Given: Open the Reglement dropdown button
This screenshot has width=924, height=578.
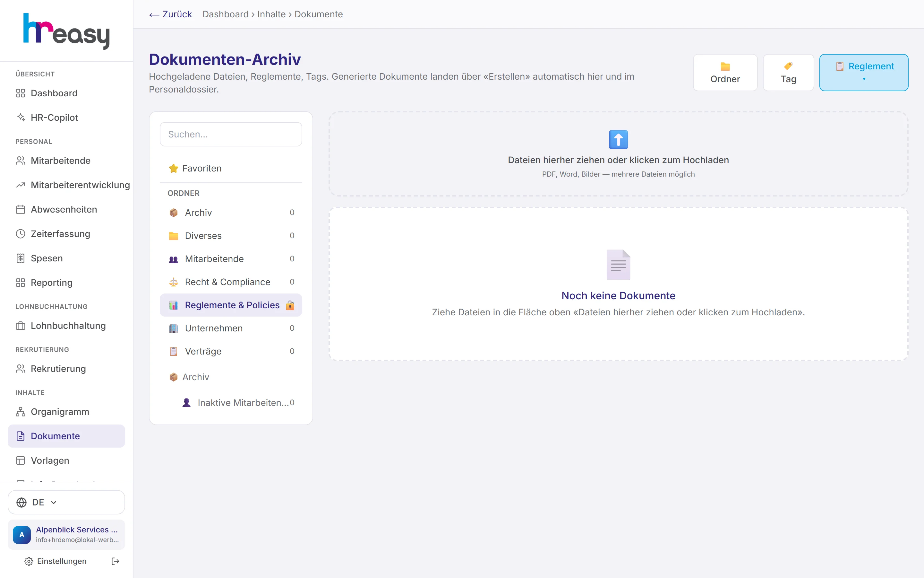Looking at the screenshot, I should tap(864, 73).
